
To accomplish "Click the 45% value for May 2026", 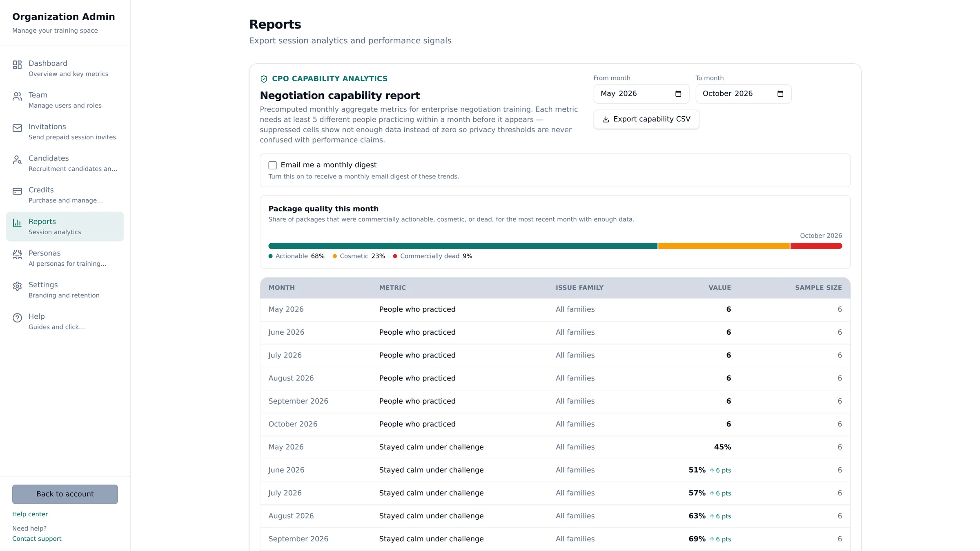I will (x=722, y=447).
